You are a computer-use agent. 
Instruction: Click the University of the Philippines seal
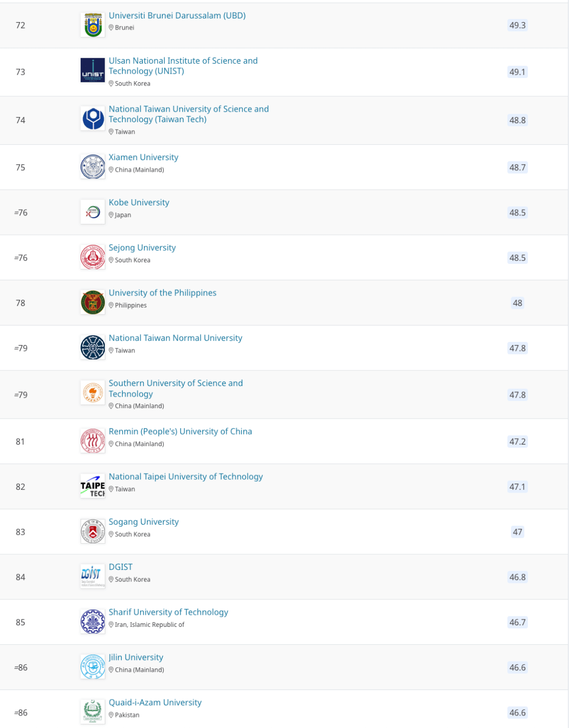click(93, 303)
